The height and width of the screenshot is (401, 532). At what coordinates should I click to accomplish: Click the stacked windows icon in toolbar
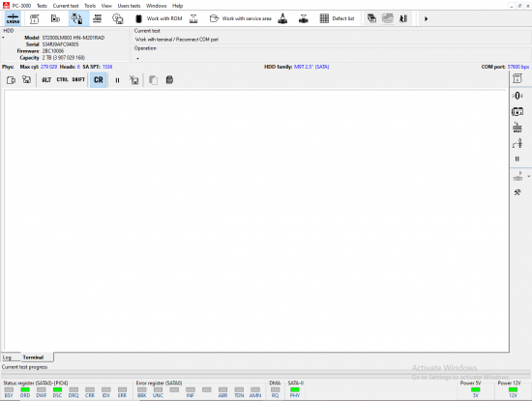point(371,18)
